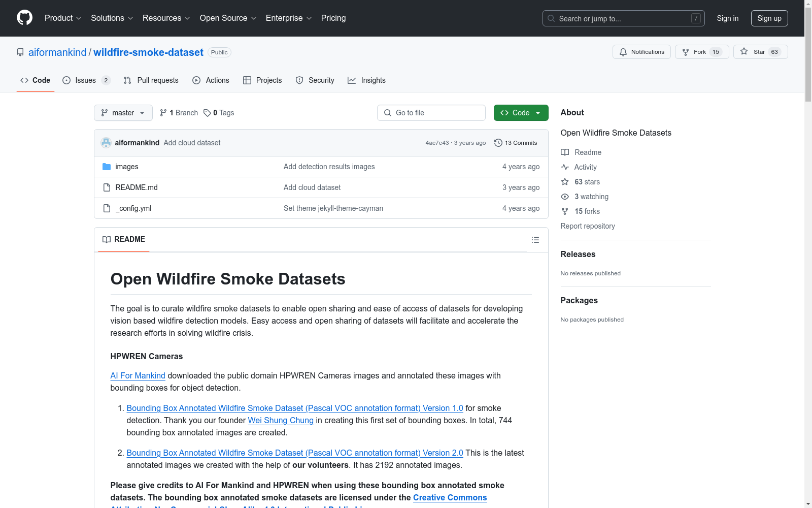
Task: Open the aiformankind owner profile link
Action: pos(57,52)
